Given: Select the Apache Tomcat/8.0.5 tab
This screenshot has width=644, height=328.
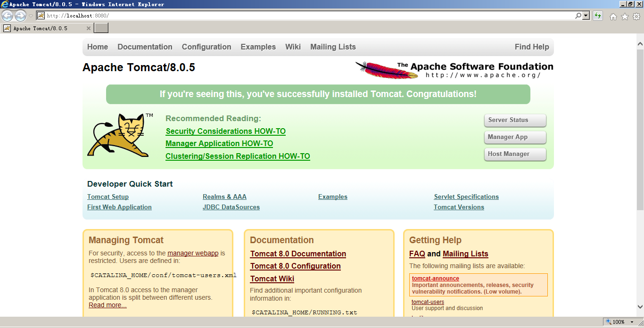Looking at the screenshot, I should pyautogui.click(x=47, y=28).
